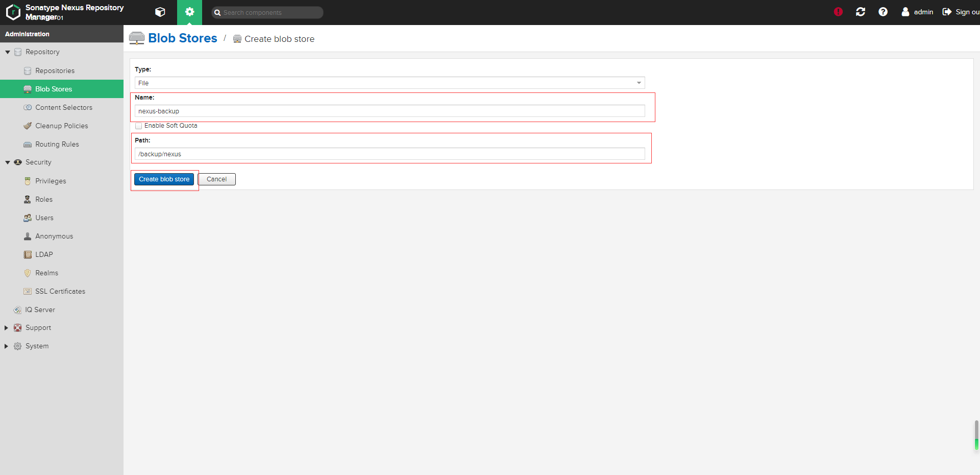Click the System gear icon
980x475 pixels.
tap(18, 346)
